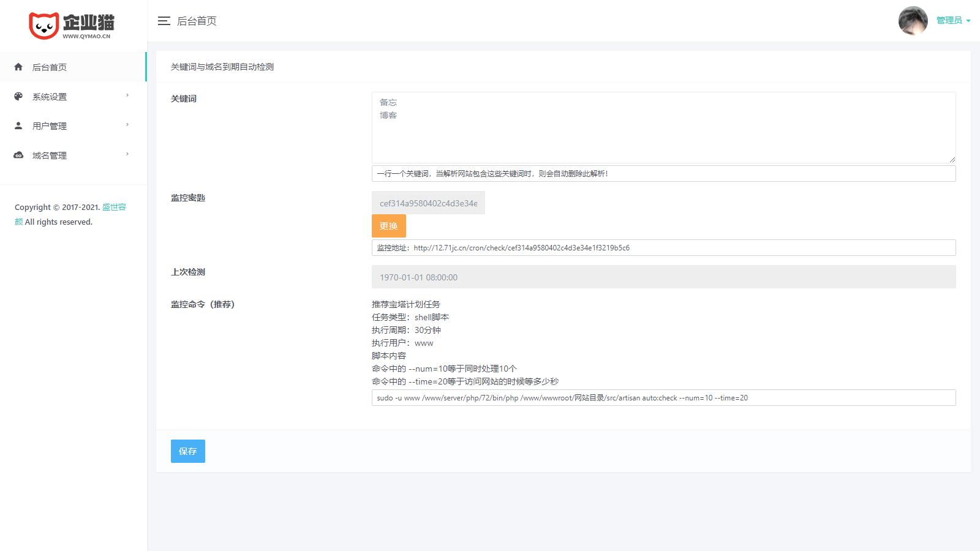The image size is (980, 551).
Task: Click the blue 保存 button
Action: tap(187, 451)
